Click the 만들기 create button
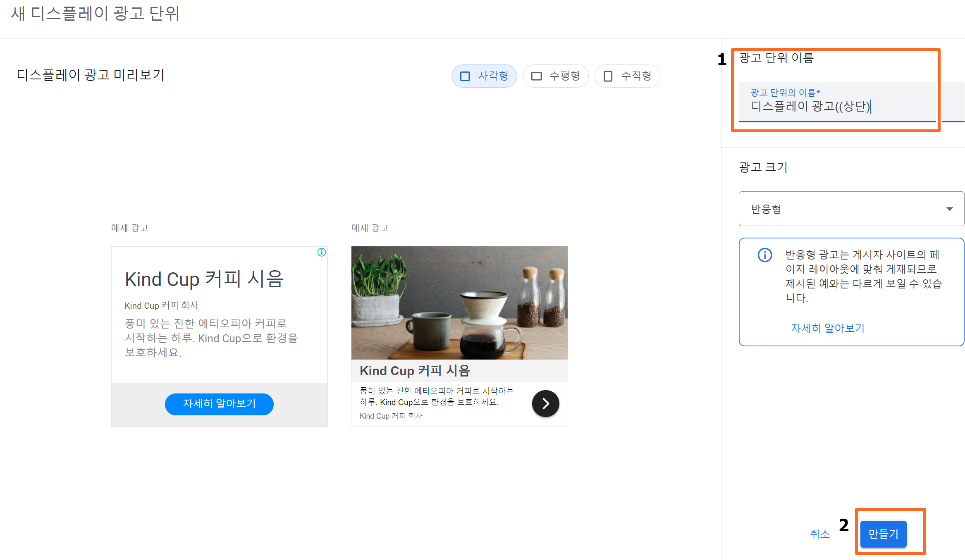The height and width of the screenshot is (560, 965). tap(883, 534)
